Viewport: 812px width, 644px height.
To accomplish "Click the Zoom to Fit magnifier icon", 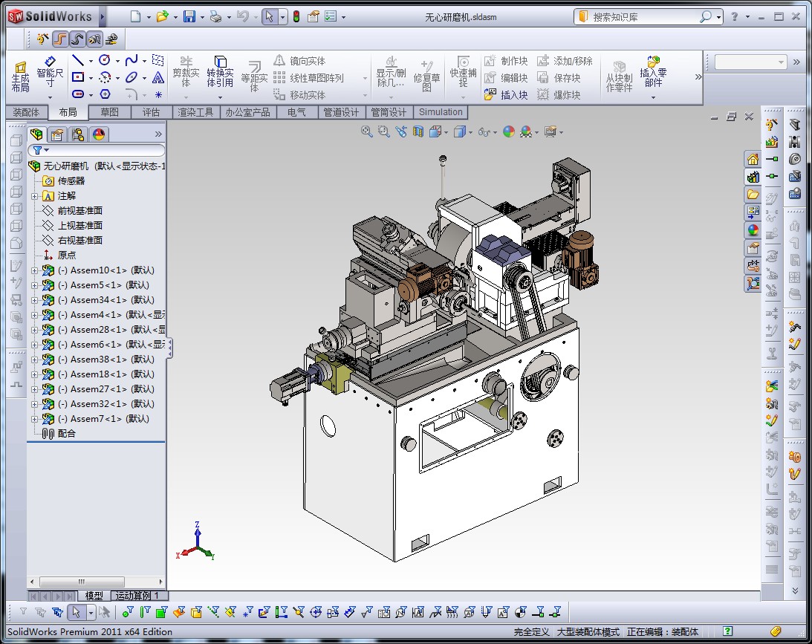I will tap(366, 131).
